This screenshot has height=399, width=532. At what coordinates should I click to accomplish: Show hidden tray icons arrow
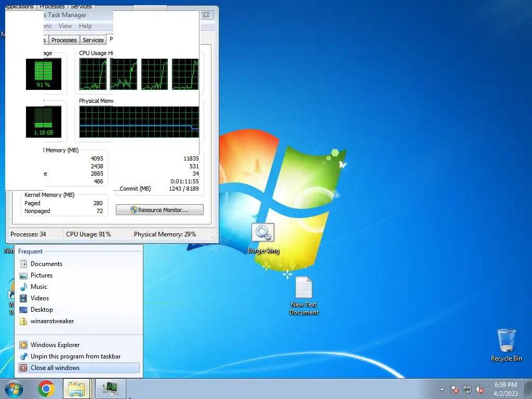pyautogui.click(x=442, y=389)
